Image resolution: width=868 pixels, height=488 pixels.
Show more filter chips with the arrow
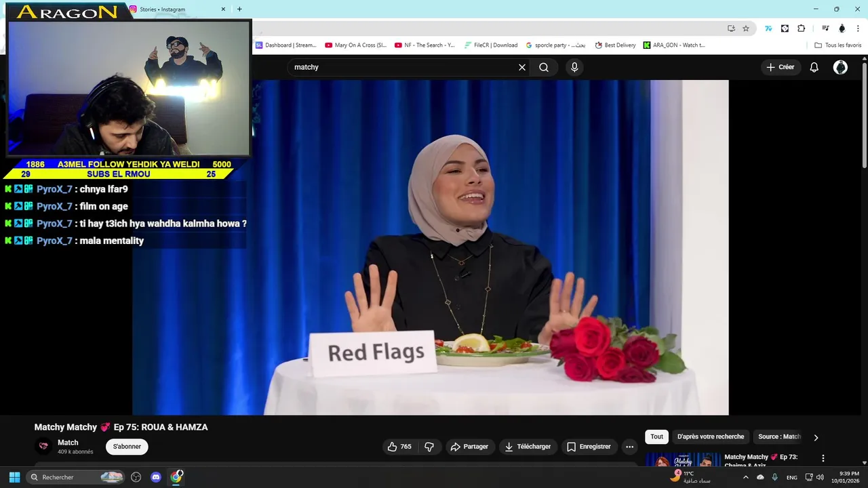[x=816, y=438]
